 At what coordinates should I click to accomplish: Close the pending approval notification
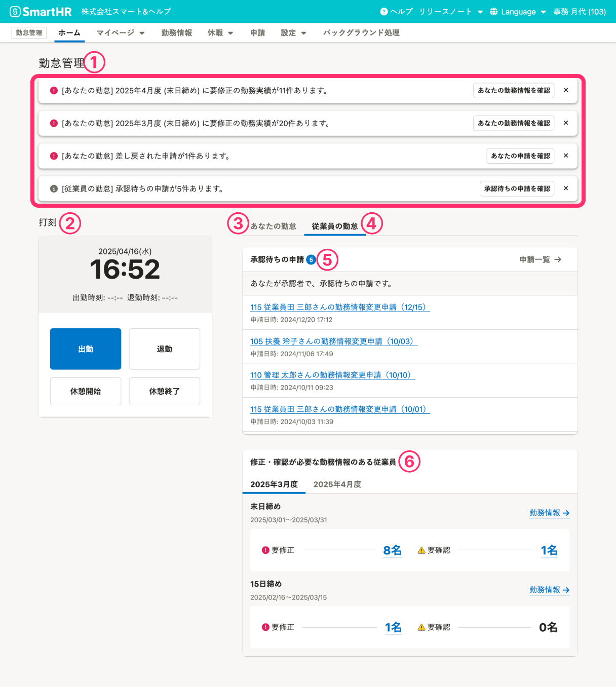[566, 188]
